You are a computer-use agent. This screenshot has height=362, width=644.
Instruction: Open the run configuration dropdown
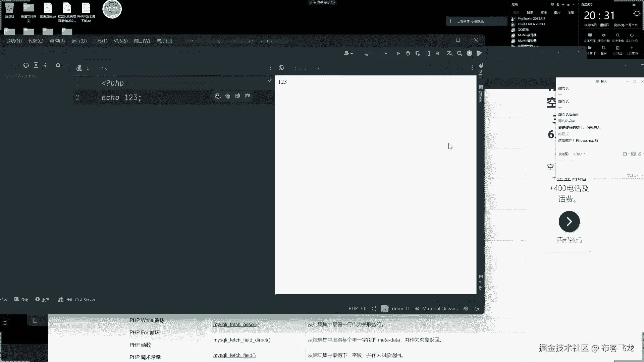[386, 53]
